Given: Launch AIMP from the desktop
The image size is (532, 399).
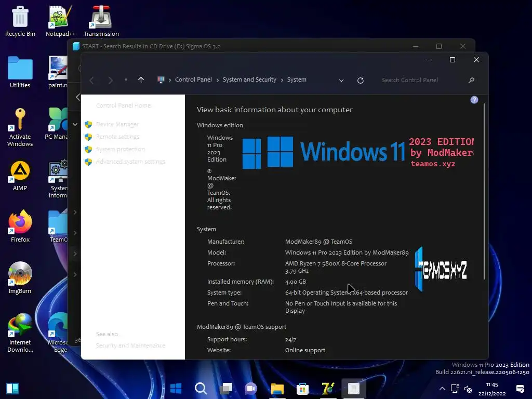Looking at the screenshot, I should 20,176.
